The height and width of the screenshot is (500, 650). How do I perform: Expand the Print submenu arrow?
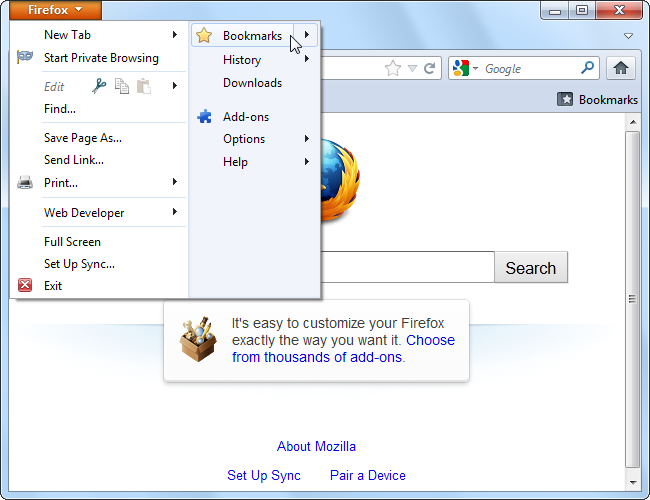(x=175, y=182)
